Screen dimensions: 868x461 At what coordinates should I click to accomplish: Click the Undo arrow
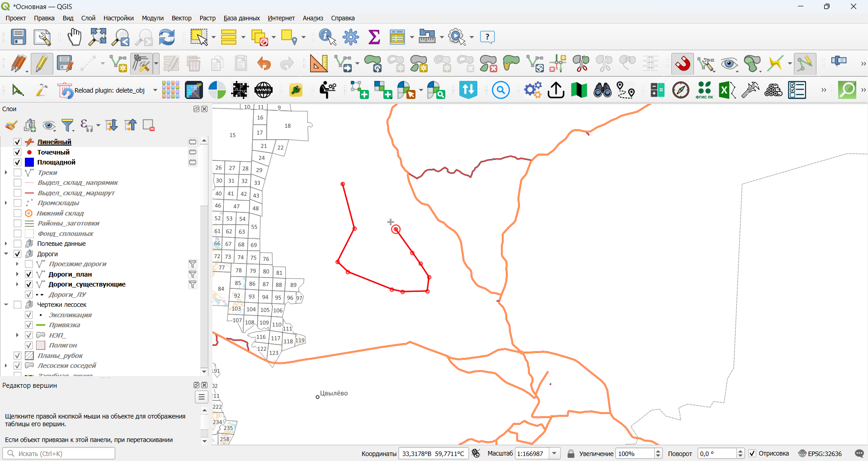[264, 64]
